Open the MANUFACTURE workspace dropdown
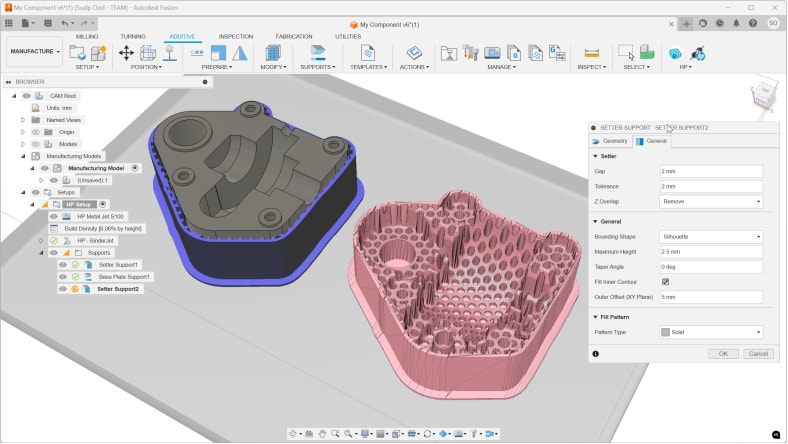 (35, 51)
